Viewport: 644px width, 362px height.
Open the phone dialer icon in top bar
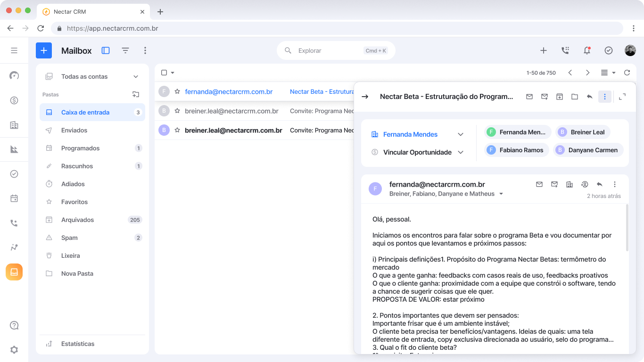565,50
